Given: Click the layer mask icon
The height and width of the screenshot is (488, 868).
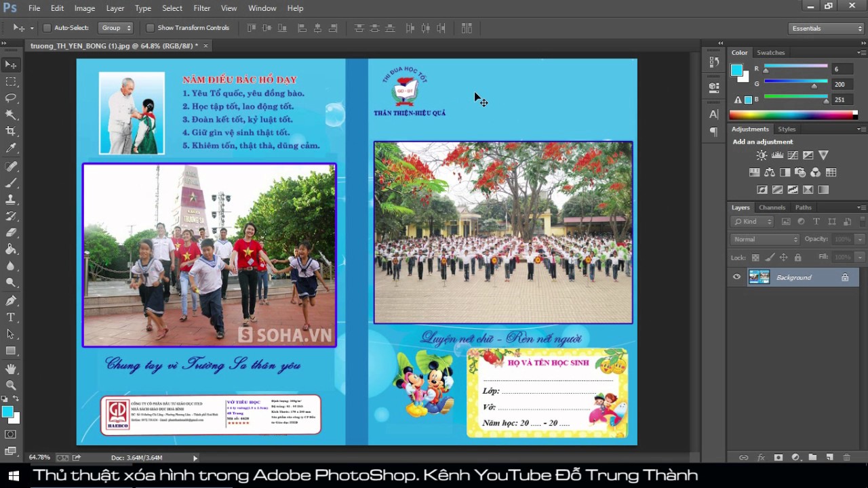Looking at the screenshot, I should (x=778, y=457).
